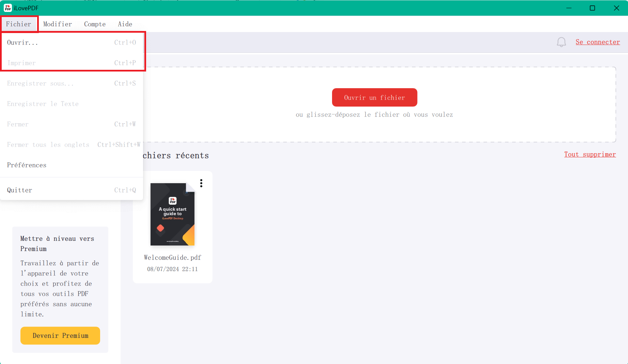Click the iLovePDF app logo icon

point(7,8)
